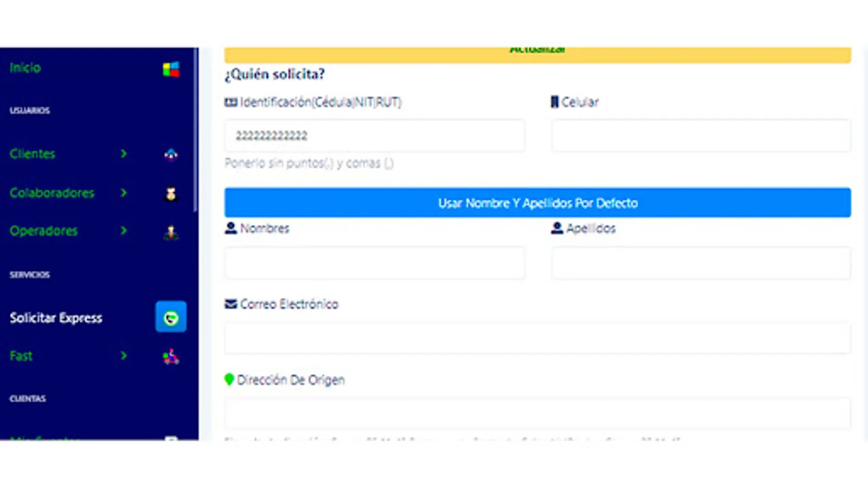This screenshot has width=868, height=488.
Task: Click the SERVICIOS section label
Action: click(30, 275)
